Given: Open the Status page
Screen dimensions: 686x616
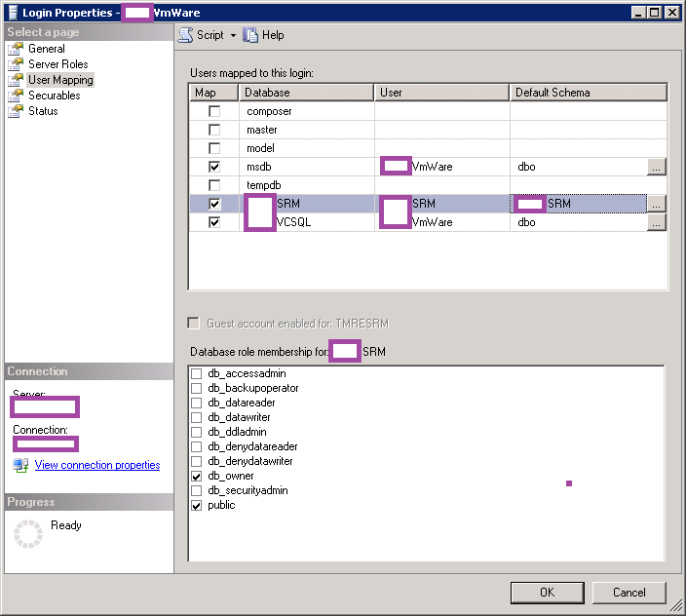Looking at the screenshot, I should point(43,111).
